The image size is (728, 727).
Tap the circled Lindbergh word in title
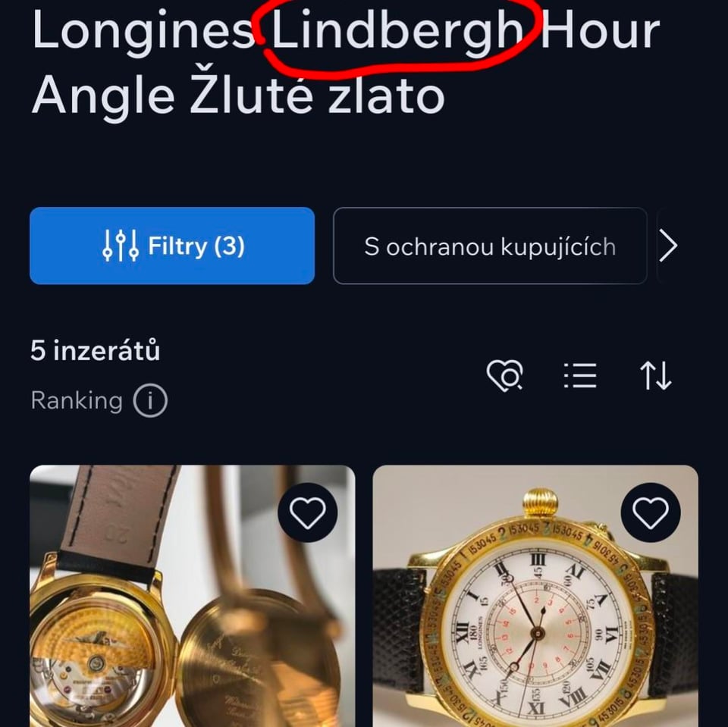[397, 32]
